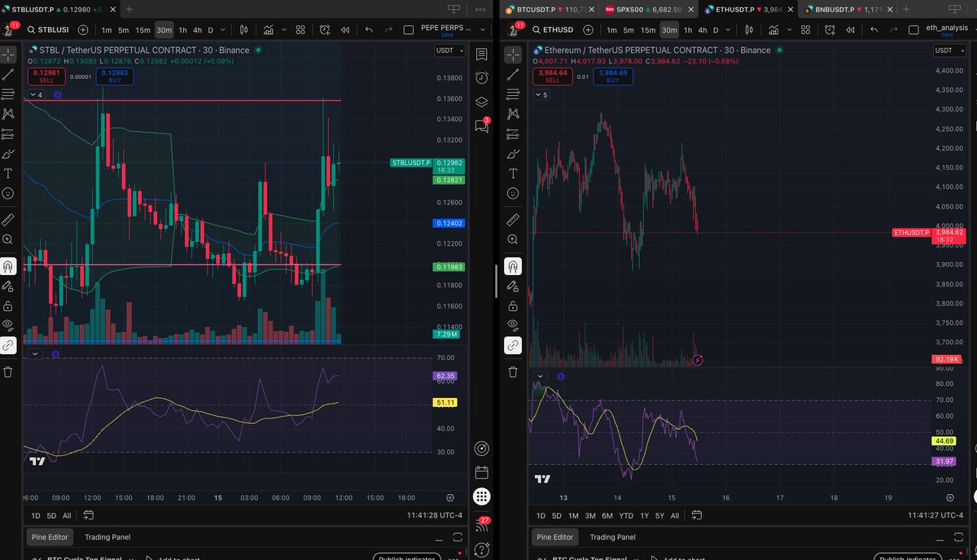Open the pattern tools in STBL window

(x=8, y=114)
